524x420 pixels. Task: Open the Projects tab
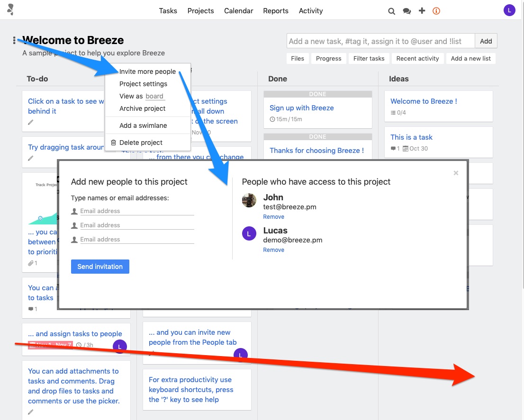pyautogui.click(x=200, y=11)
